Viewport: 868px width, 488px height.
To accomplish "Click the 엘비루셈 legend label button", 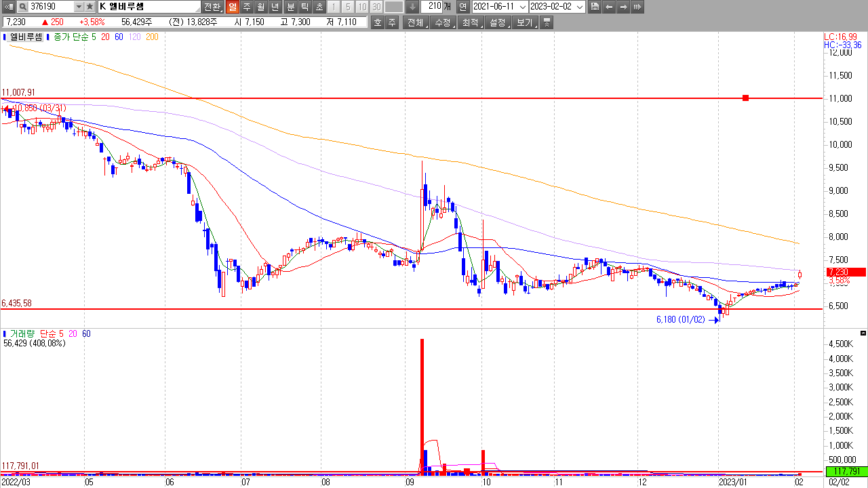I will tap(26, 37).
